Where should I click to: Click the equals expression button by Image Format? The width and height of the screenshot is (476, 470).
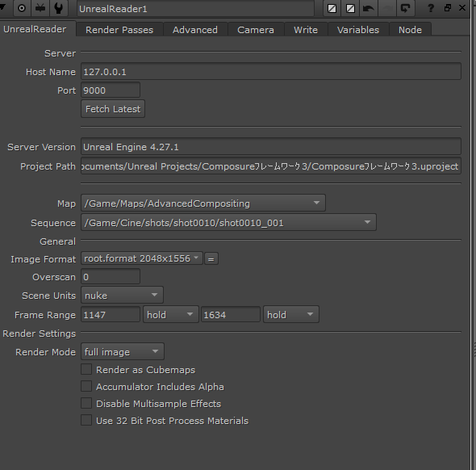211,259
